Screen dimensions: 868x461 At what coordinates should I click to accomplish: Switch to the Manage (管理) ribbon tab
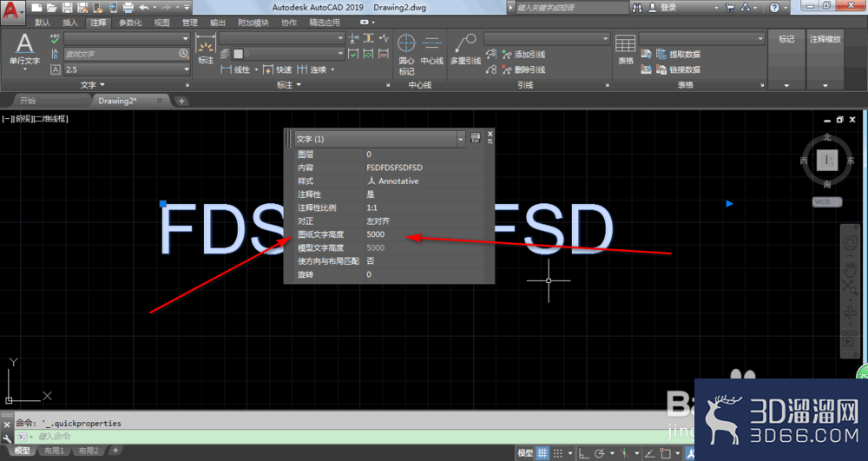tap(190, 23)
